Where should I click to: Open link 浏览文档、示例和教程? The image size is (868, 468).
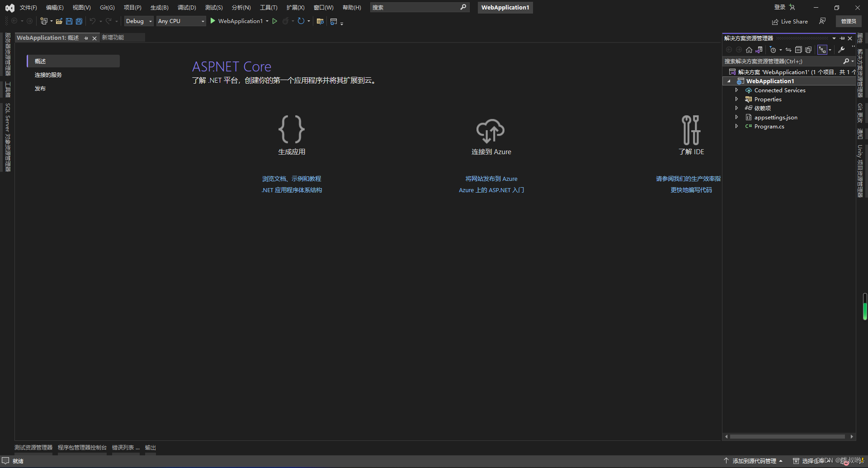(x=292, y=179)
